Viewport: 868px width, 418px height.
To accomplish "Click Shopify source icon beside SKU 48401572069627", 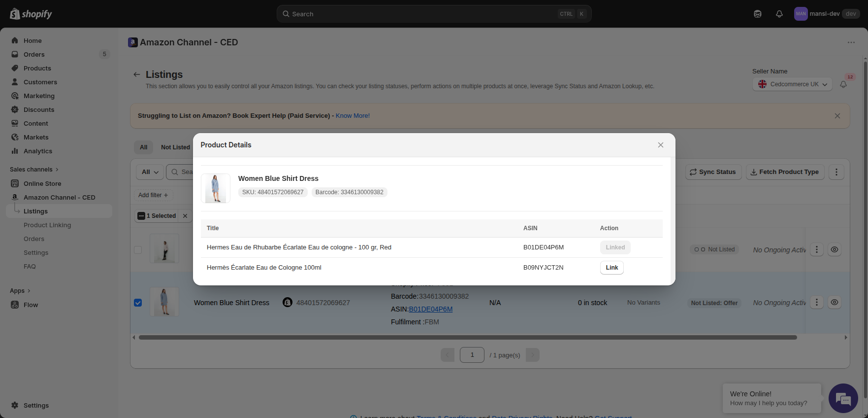I will coord(288,302).
